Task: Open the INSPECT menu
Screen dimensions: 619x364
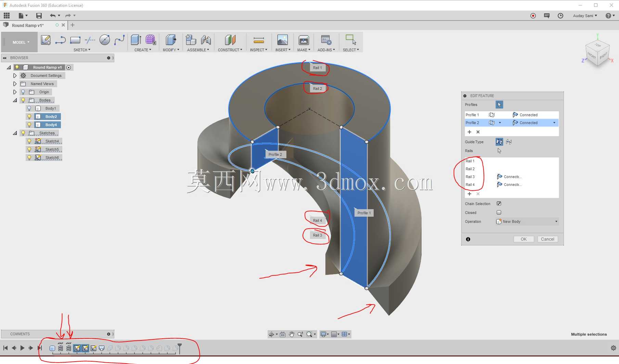Action: 258,50
